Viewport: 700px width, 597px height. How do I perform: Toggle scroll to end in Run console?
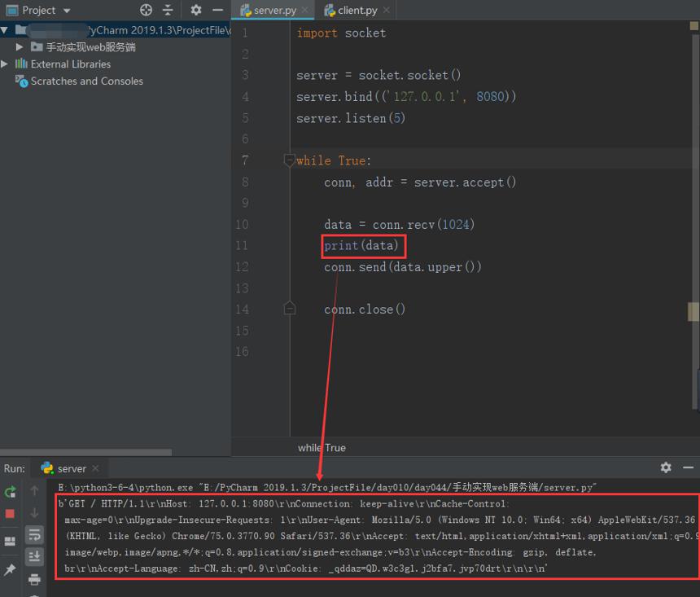34,556
